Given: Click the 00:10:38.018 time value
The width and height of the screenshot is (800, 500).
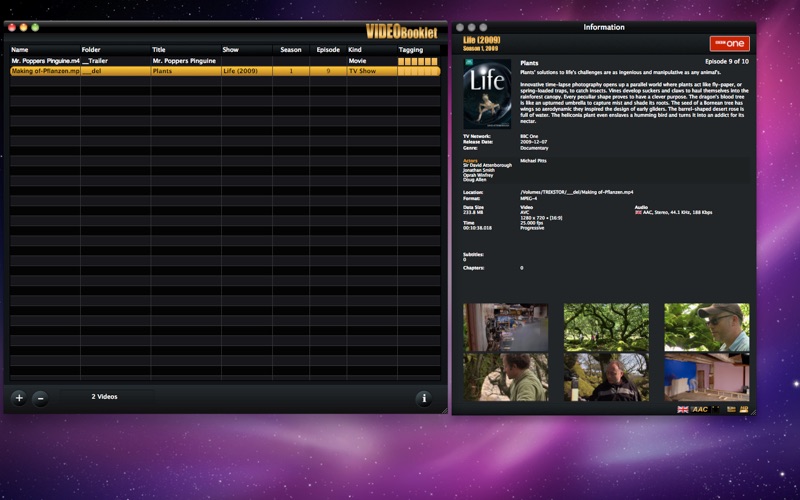Looking at the screenshot, I should tap(478, 228).
